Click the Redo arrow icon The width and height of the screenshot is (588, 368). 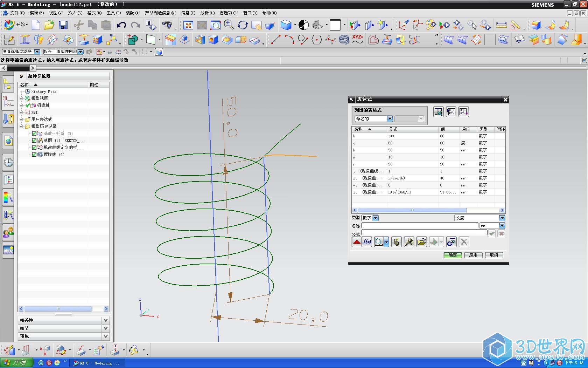pyautogui.click(x=135, y=25)
